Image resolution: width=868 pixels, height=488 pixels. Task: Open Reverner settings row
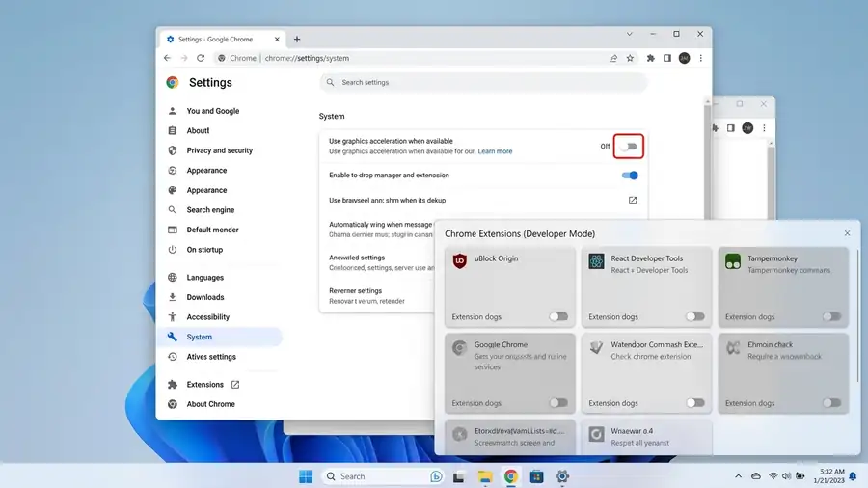point(377,295)
